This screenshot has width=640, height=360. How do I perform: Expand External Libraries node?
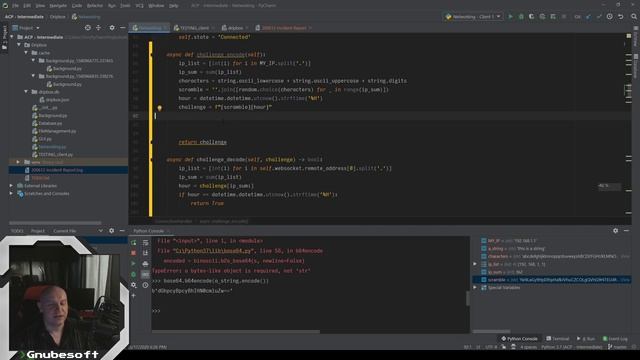coord(11,186)
